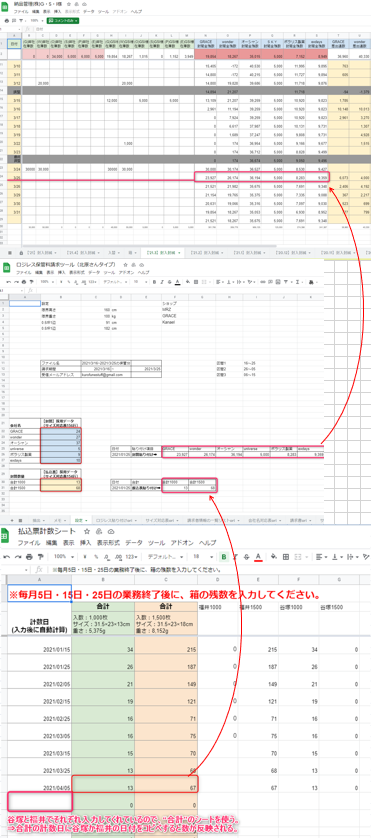This screenshot has width=371, height=838.
Task: Click the red-underlined text color A icon
Action: 258,557
